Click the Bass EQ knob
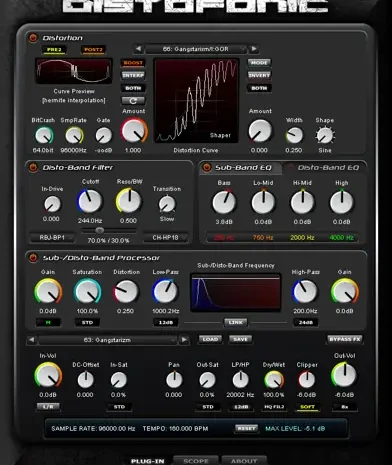Screen dimensions: 392x465 224,202
